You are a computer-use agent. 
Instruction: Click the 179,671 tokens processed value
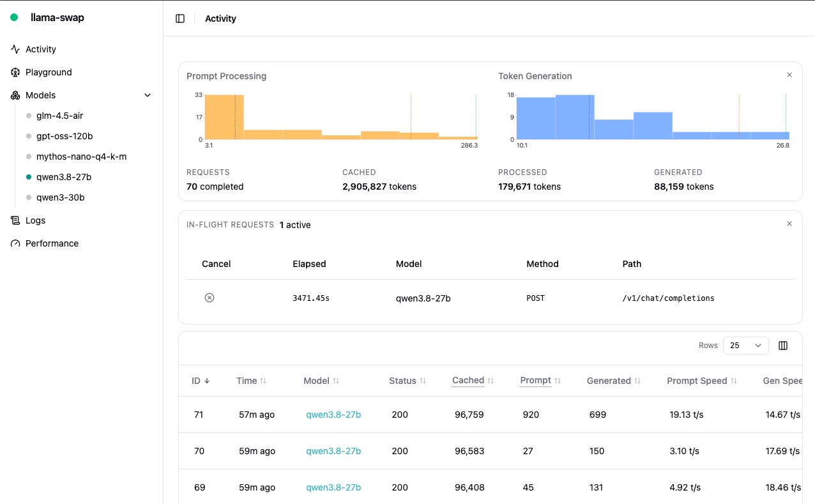point(529,187)
